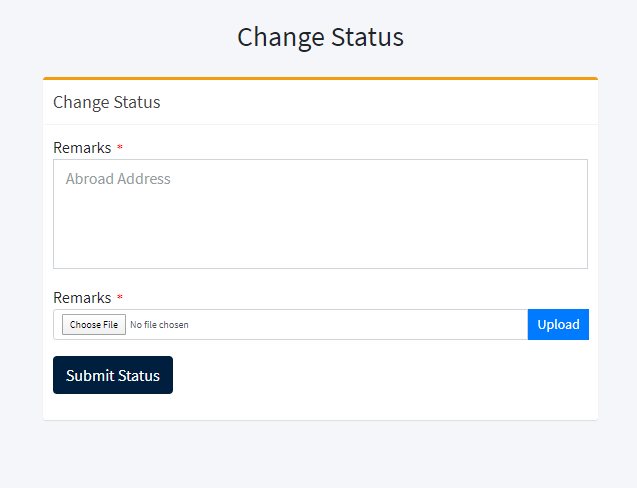Click red asterisk beside the textarea's Remarks label
This screenshot has height=488, width=637.
pyautogui.click(x=120, y=147)
